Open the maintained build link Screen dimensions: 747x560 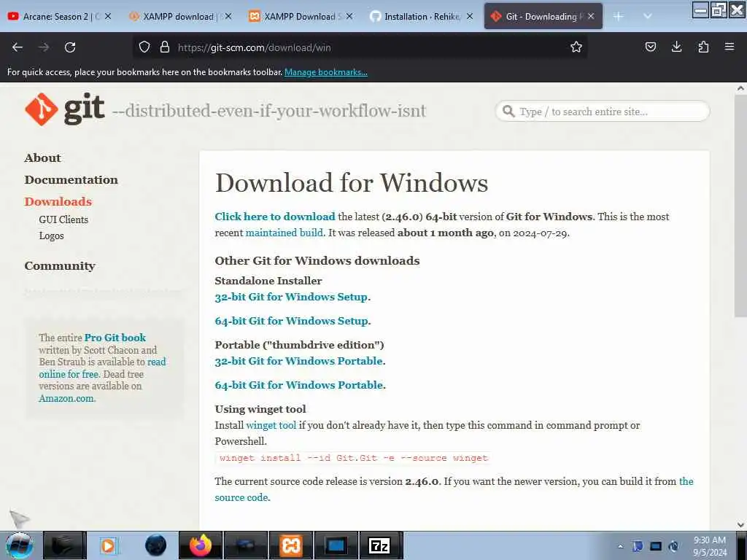tap(285, 233)
